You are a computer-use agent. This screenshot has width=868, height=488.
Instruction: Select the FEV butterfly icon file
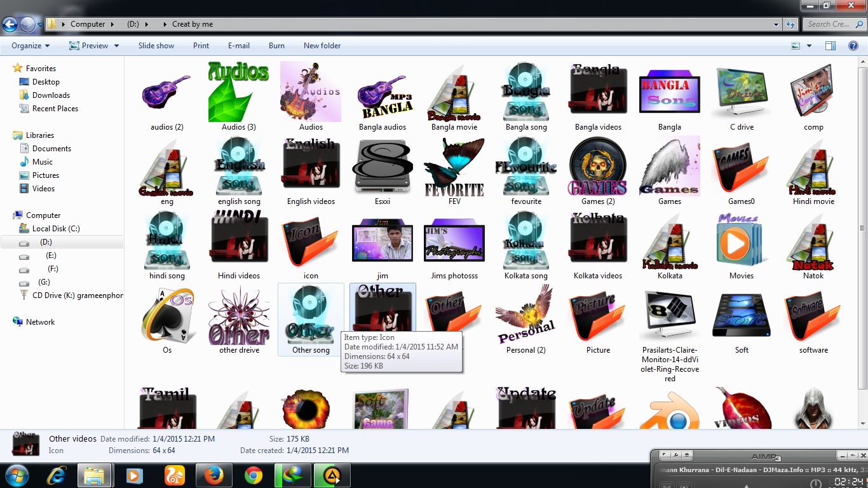click(x=454, y=167)
